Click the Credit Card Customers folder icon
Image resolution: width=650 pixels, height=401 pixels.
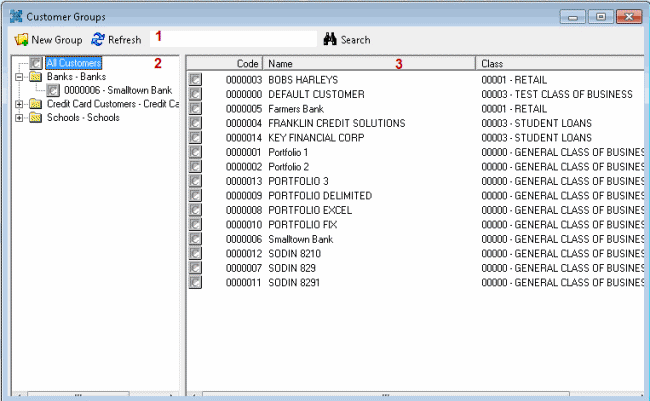pyautogui.click(x=36, y=104)
